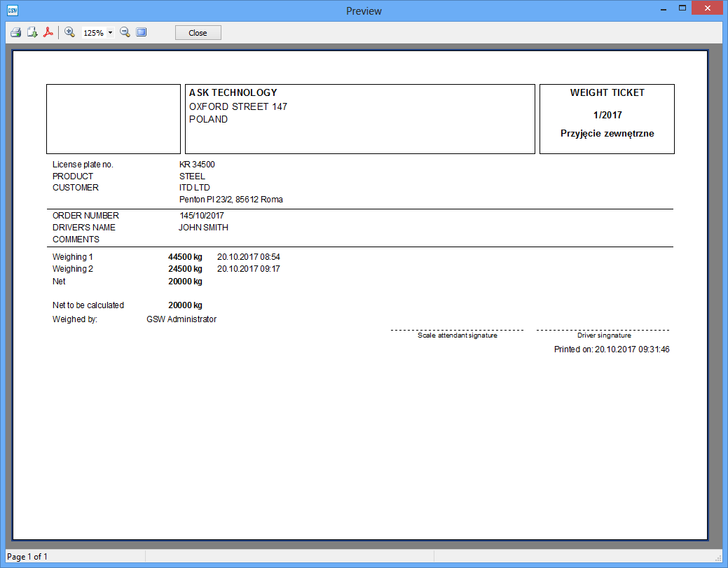Click the empty logo box on the ticket

[114, 118]
